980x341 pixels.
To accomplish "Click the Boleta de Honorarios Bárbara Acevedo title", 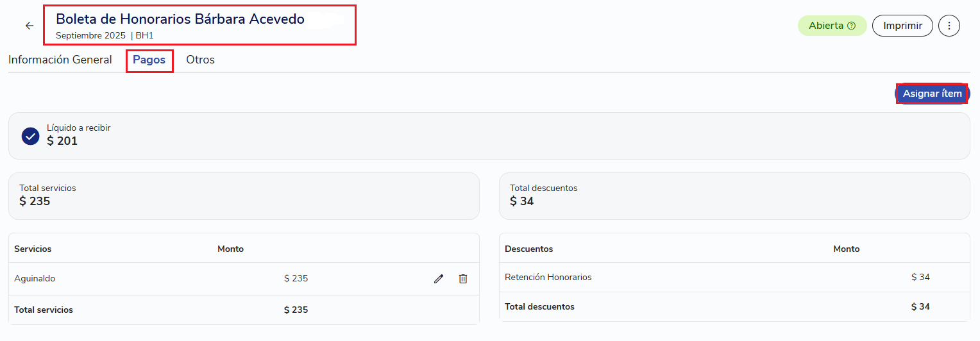I will pyautogui.click(x=180, y=19).
